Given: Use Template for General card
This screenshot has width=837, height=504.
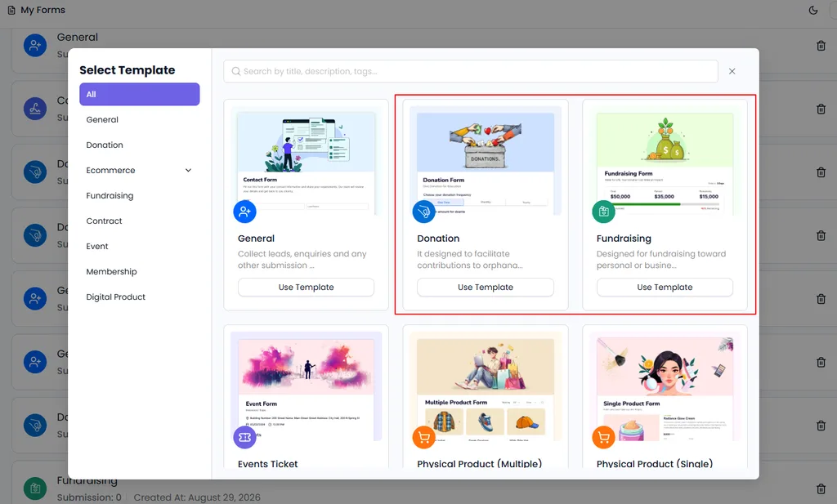Looking at the screenshot, I should click(306, 287).
